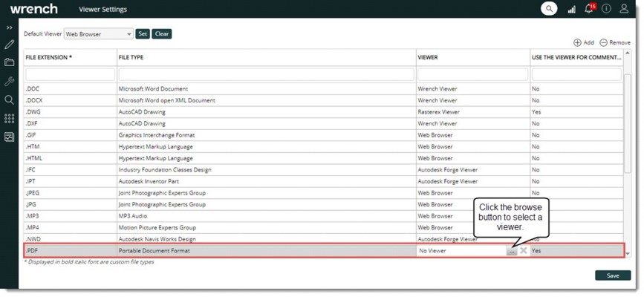Clear the viewer with the X icon in PDF row
This screenshot has height=297, width=644.
tap(524, 251)
